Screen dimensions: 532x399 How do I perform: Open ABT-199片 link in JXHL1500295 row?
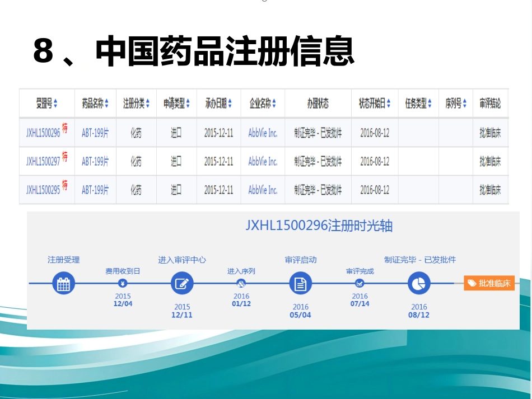[95, 190]
